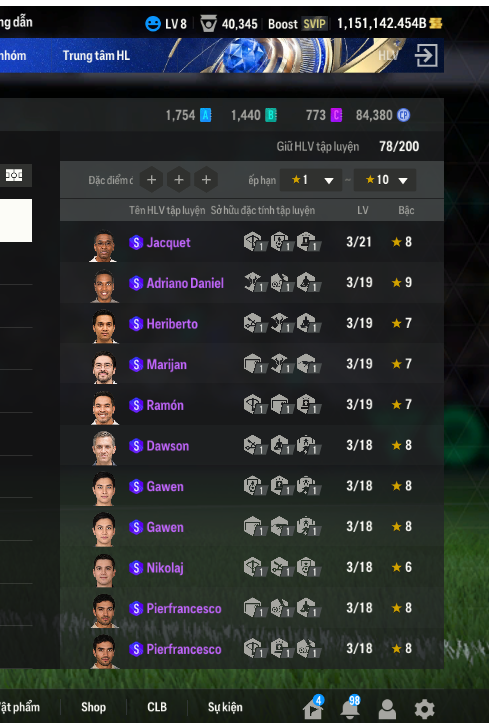Screen dimensions: 489x723
Task: Add the third trait filter plus slot
Action: point(206,180)
